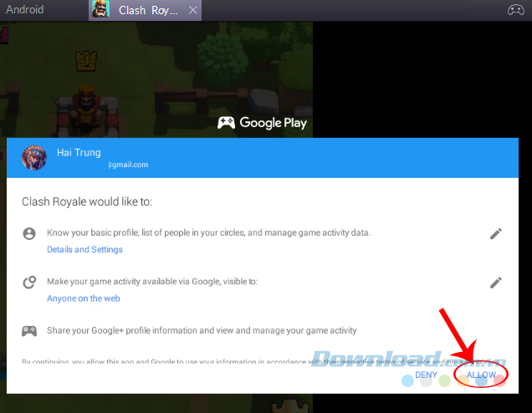
Task: Click the "Share your Google+ profile information" text
Action: point(202,330)
